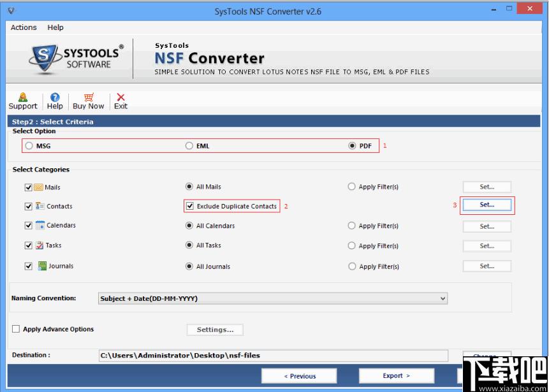Click the SysTools Software logo
Viewport: 549px width, 392px height.
[77, 58]
